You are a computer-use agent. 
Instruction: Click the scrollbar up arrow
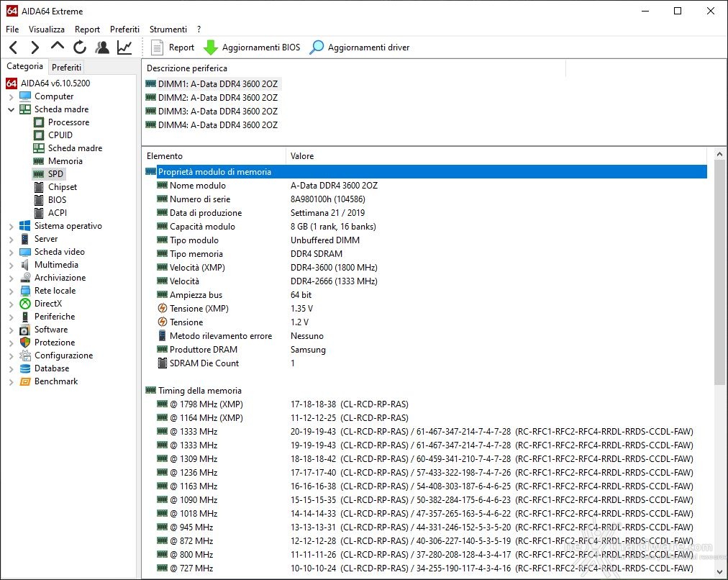coord(719,154)
